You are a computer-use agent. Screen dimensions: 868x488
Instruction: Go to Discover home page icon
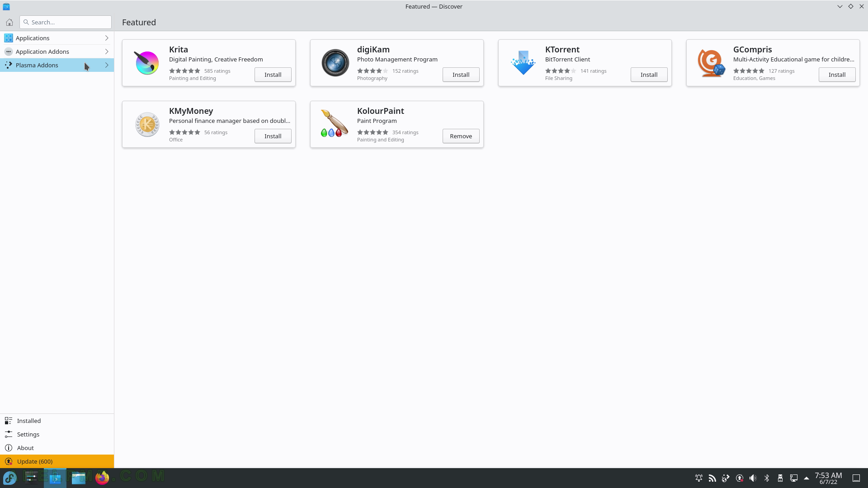coord(9,22)
